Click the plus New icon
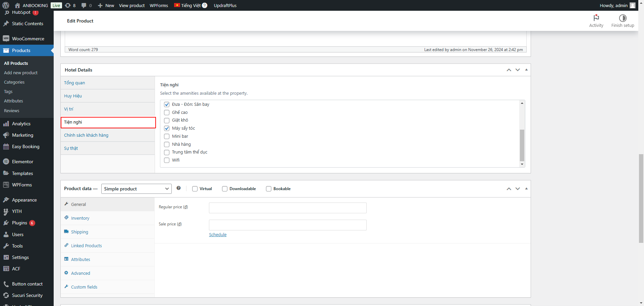This screenshot has width=644, height=306. [100, 5]
